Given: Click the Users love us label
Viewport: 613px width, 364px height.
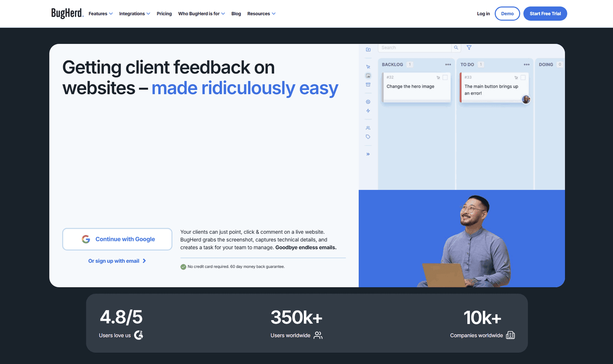Looking at the screenshot, I should coord(115,335).
